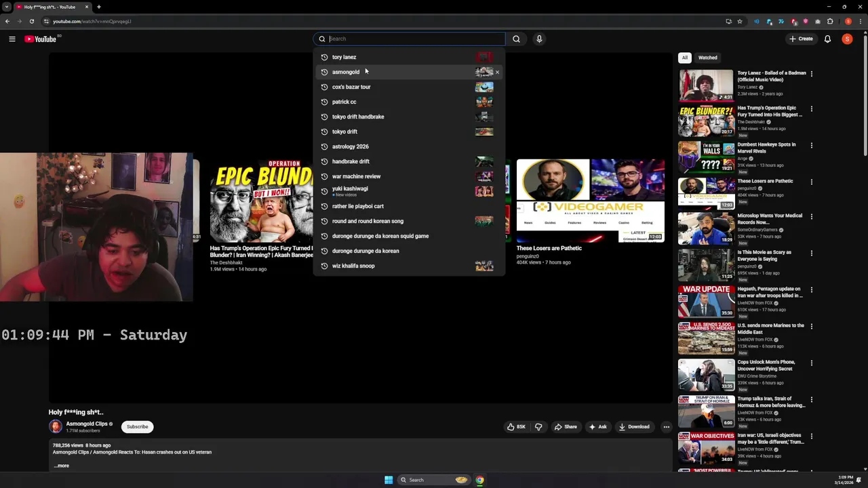Open options for Tory Lanez video
Image resolution: width=868 pixels, height=488 pixels.
pos(812,73)
